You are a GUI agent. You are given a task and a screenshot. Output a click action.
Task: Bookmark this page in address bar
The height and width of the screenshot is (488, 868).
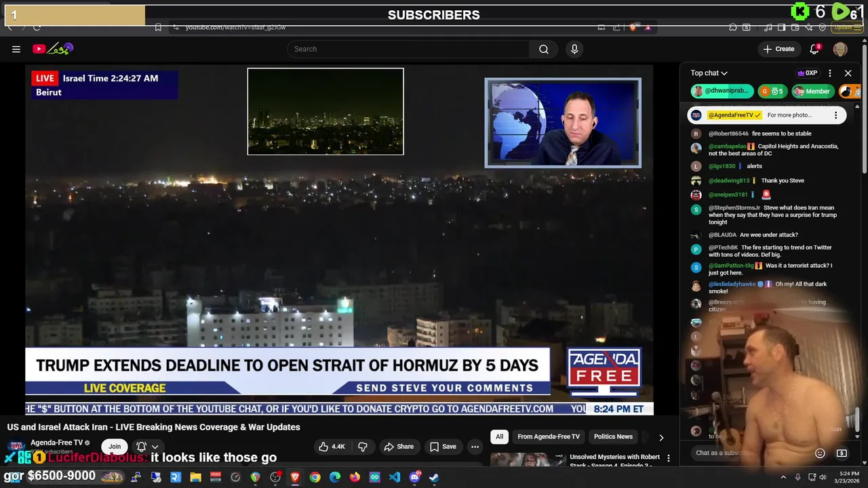pyautogui.click(x=158, y=27)
